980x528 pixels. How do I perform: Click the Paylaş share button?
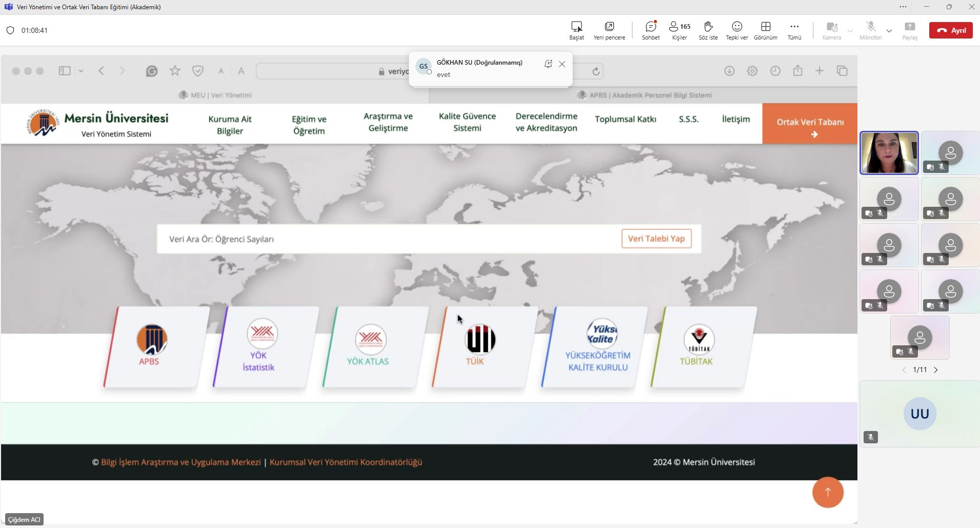pos(910,30)
